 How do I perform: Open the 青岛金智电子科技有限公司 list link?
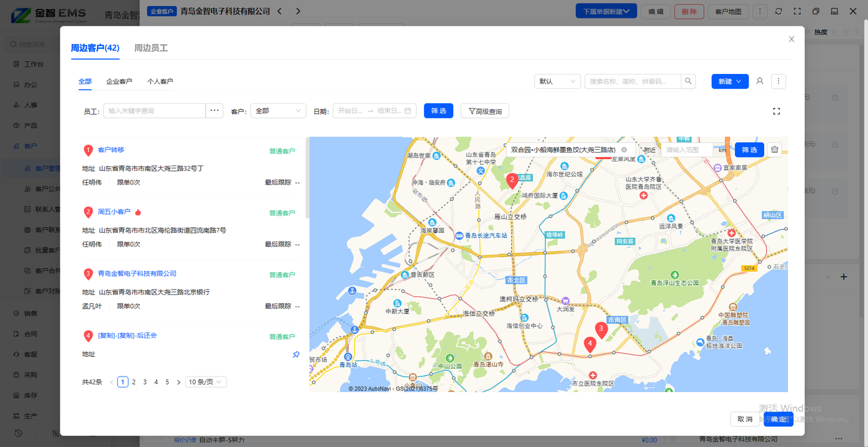(x=137, y=274)
